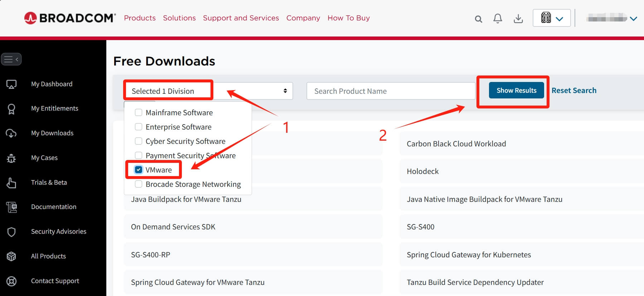644x296 pixels.
Task: Check Payment Security Software option
Action: pyautogui.click(x=139, y=155)
